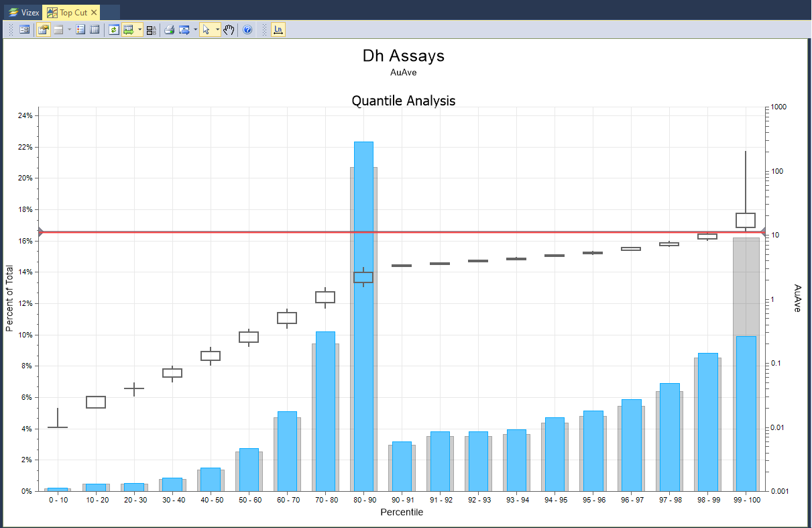
Task: Click the tall blue 80 - 90 percentile bar
Action: [363, 315]
